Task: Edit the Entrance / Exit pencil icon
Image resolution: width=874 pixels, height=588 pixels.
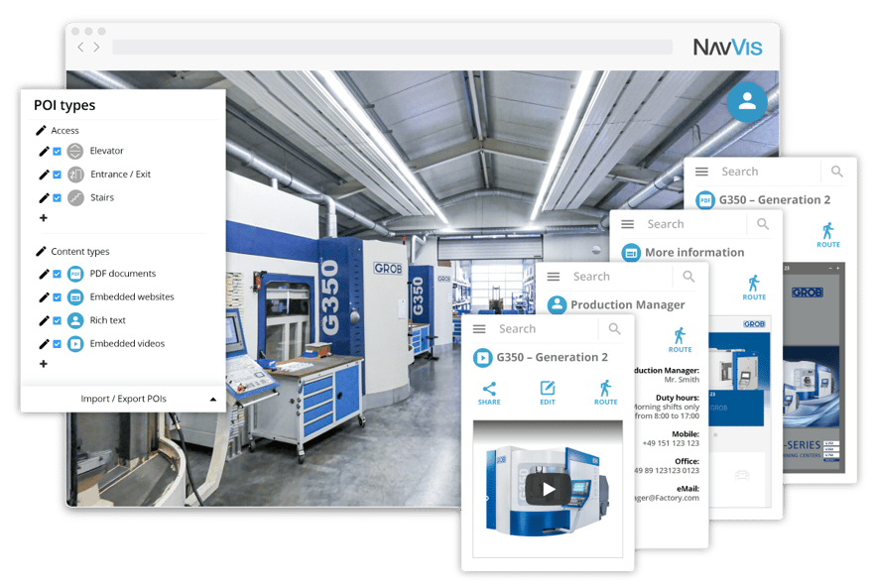Action: point(44,175)
